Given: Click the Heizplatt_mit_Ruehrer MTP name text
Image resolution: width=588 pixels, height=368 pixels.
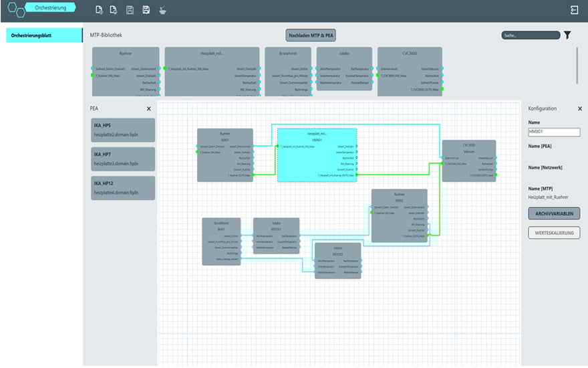Looking at the screenshot, I should point(549,197).
